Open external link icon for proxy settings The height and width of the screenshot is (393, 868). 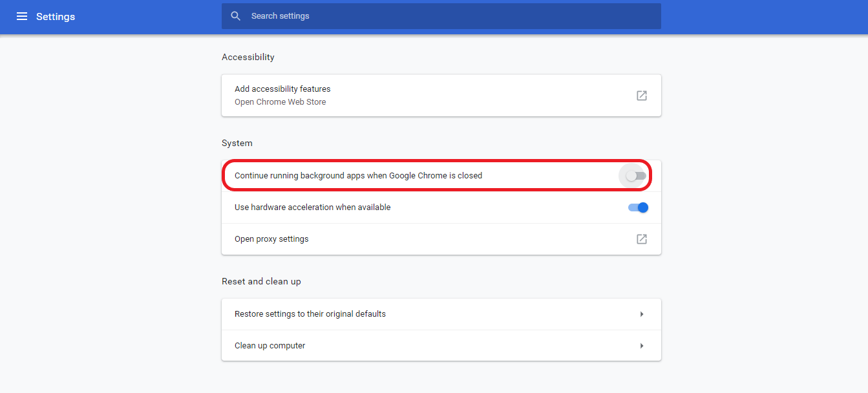(642, 239)
